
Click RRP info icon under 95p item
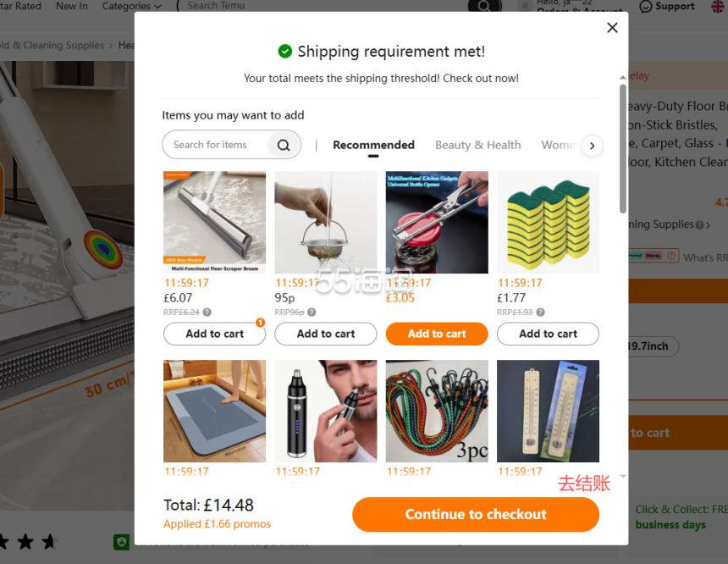313,312
